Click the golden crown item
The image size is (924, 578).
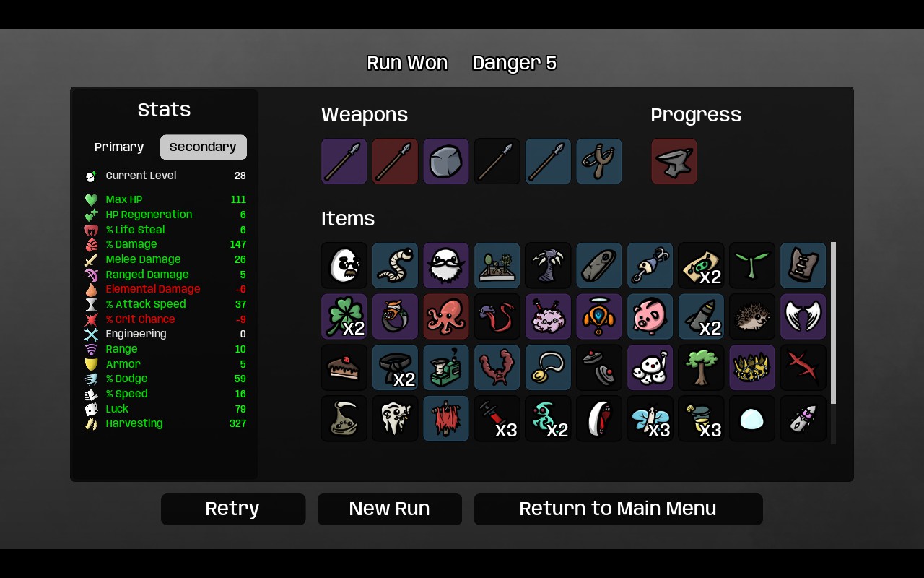[x=752, y=367]
